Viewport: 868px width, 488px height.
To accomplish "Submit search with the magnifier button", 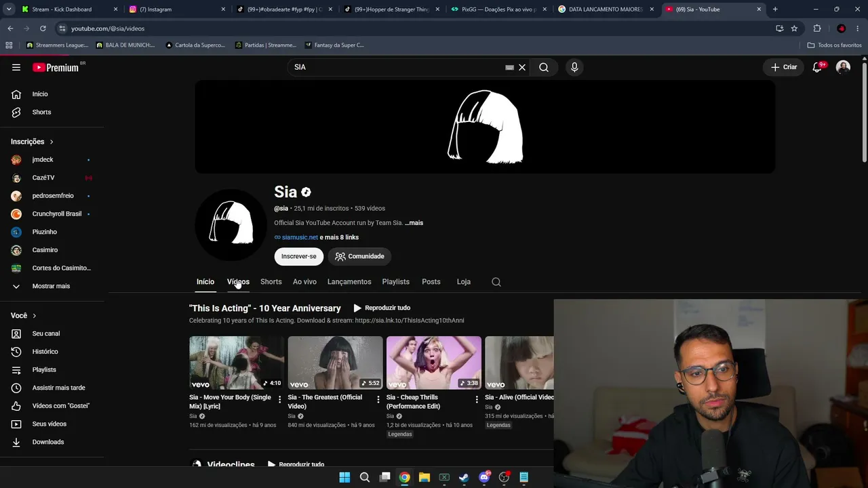I will [544, 67].
